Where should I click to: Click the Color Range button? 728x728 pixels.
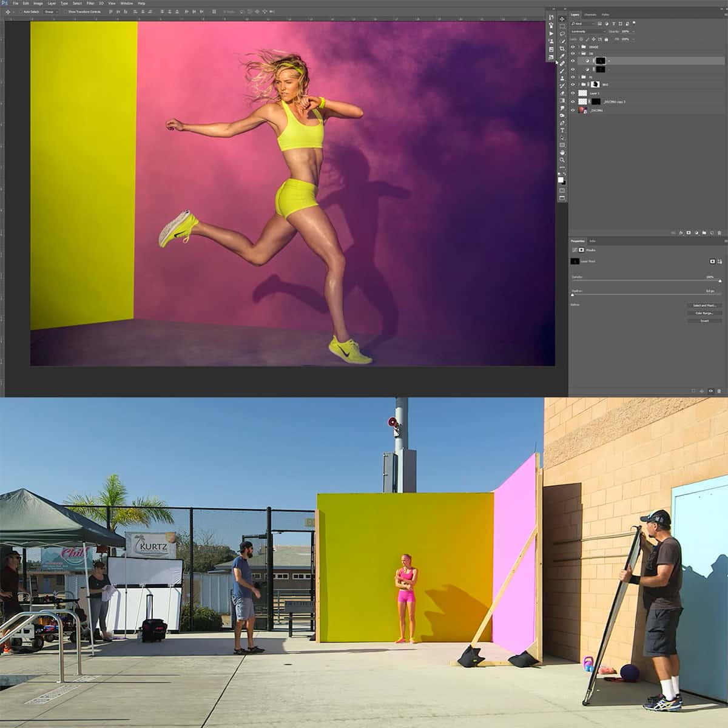(x=704, y=313)
